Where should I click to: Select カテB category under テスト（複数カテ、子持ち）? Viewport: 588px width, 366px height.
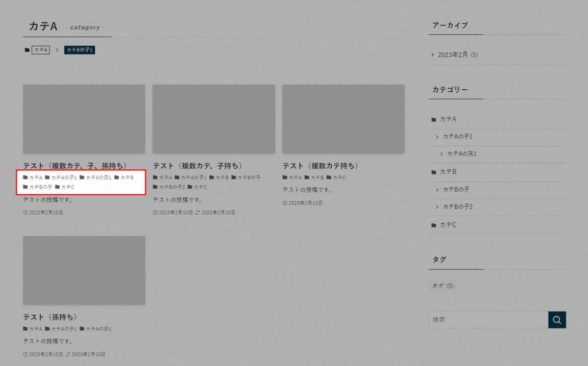pos(222,178)
